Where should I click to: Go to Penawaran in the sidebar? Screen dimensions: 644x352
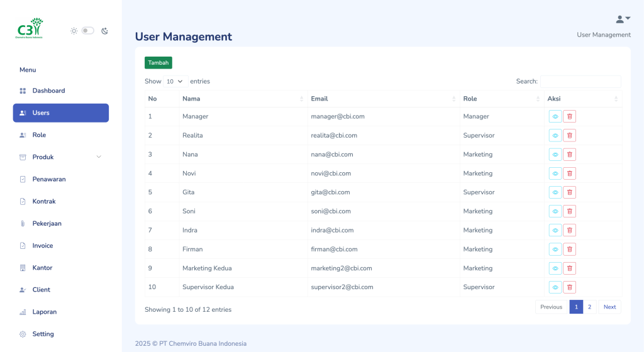49,179
